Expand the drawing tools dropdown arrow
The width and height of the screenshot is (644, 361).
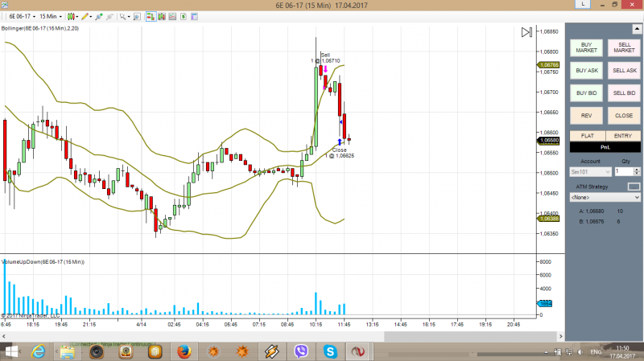tap(91, 17)
